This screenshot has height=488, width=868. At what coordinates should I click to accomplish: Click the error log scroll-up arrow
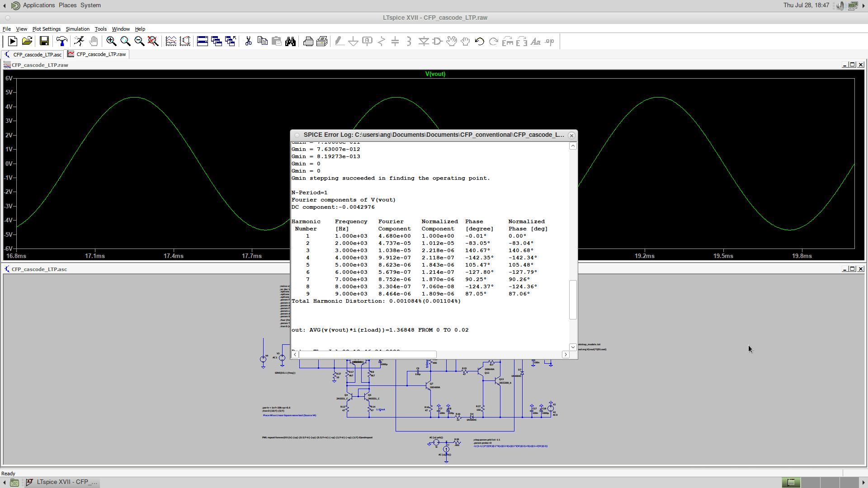(573, 146)
